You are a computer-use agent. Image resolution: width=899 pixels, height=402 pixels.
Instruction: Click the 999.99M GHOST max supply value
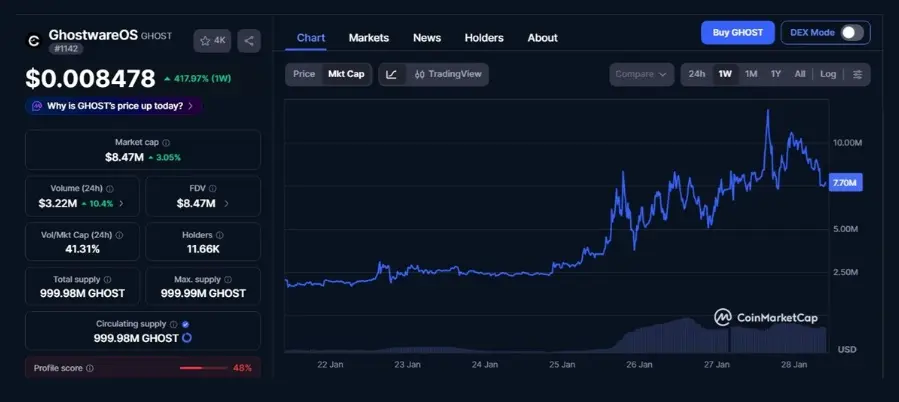tap(203, 294)
